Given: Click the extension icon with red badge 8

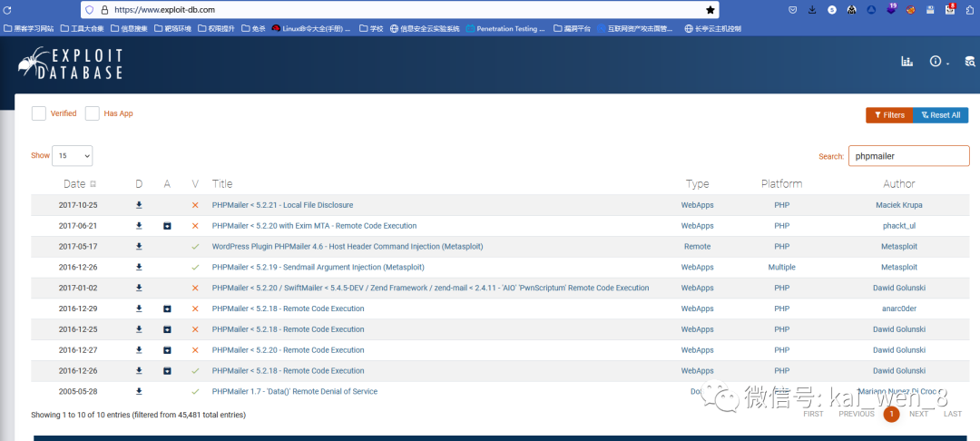Looking at the screenshot, I should pyautogui.click(x=950, y=9).
